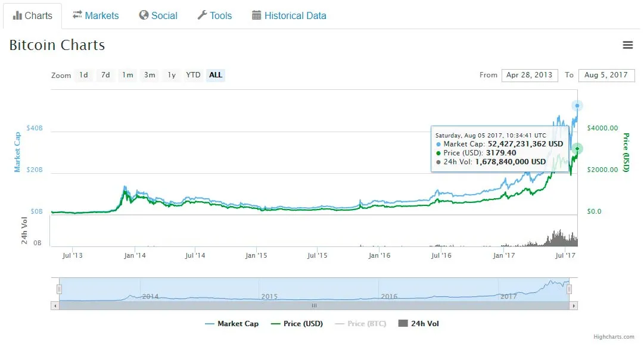Click the Jan '15 axis label
644x347 pixels.
(x=256, y=255)
